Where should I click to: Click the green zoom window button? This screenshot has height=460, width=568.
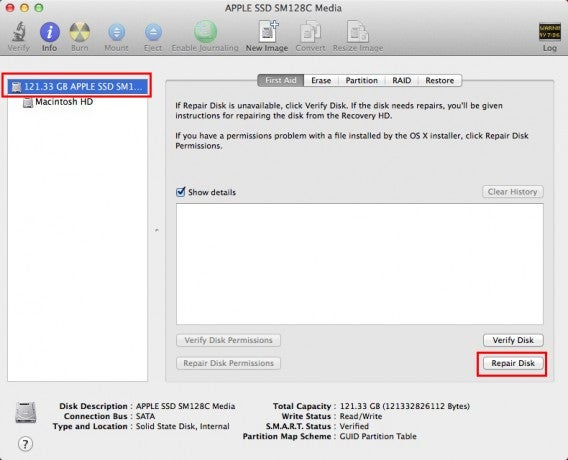(38, 8)
